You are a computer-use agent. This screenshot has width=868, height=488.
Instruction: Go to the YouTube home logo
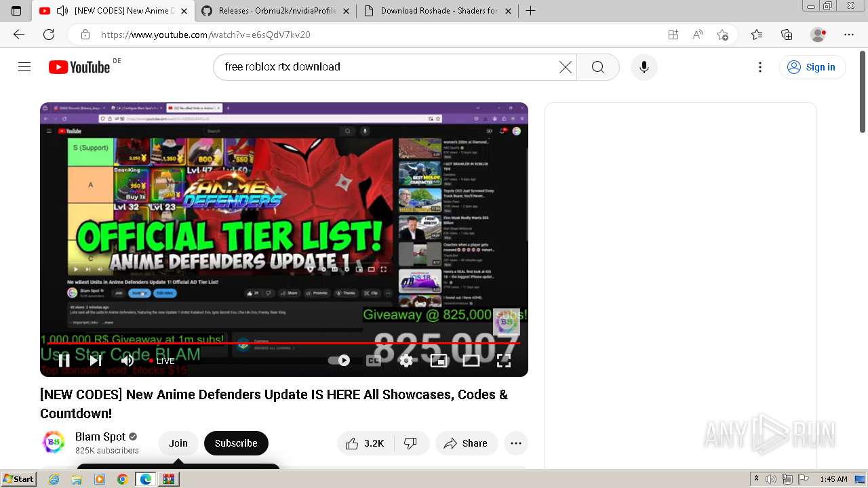[x=79, y=66]
